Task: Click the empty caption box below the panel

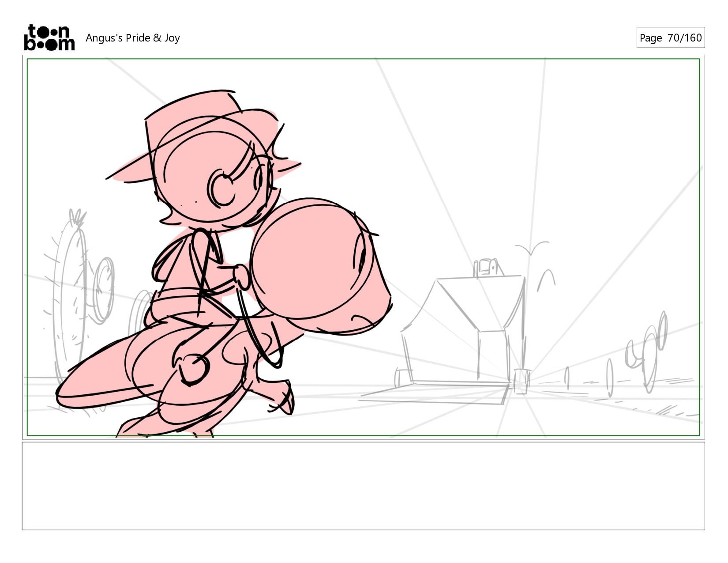Action: pyautogui.click(x=363, y=486)
